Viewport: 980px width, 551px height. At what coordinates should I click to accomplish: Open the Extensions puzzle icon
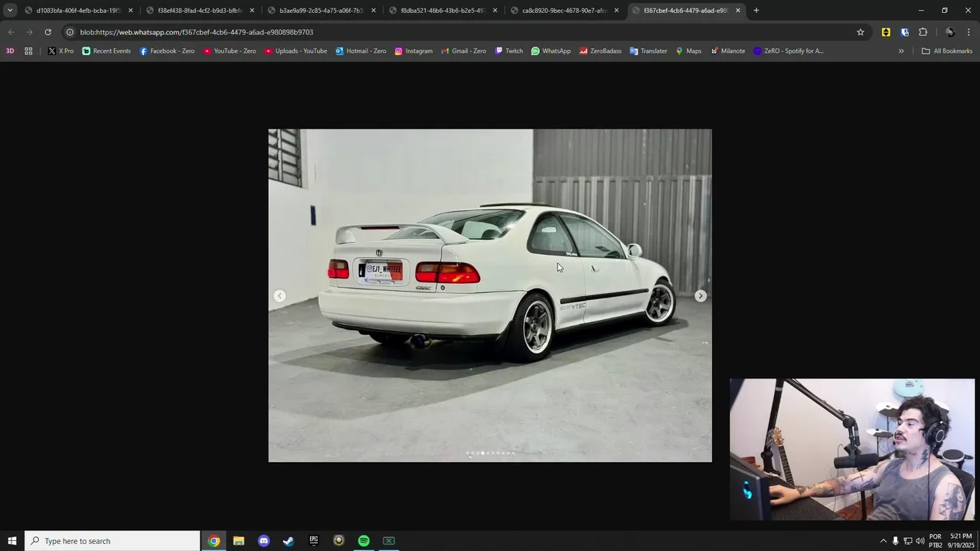coord(923,32)
